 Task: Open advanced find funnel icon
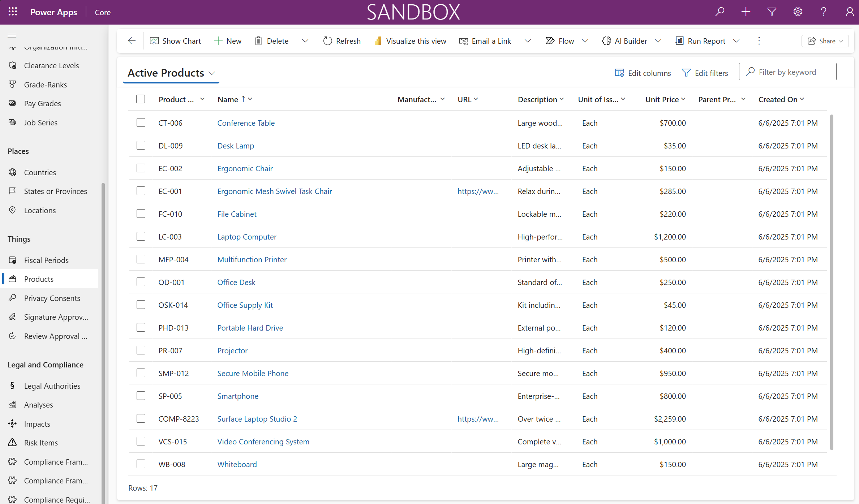pos(772,12)
